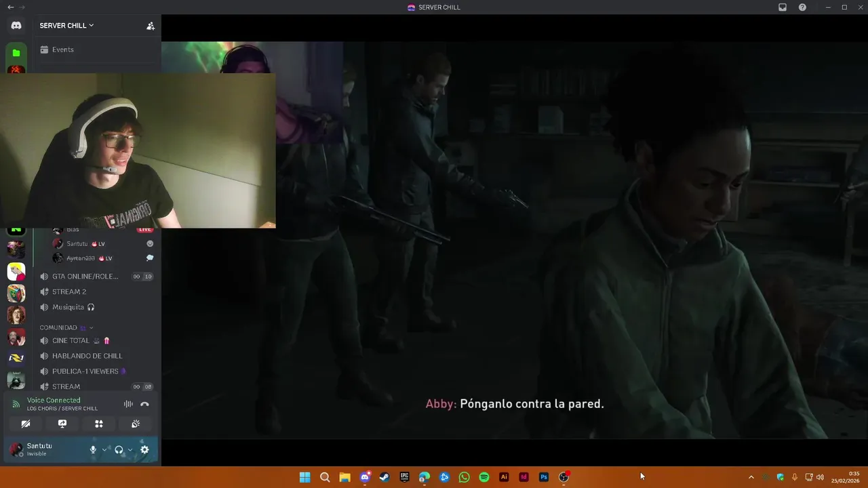Viewport: 868px width, 488px height.
Task: Open user settings gear
Action: pos(144,449)
